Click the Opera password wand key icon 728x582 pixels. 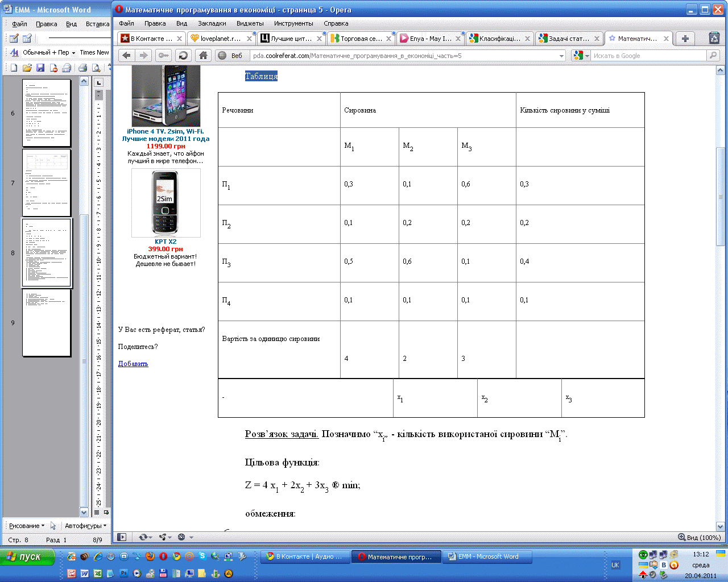pyautogui.click(x=163, y=55)
